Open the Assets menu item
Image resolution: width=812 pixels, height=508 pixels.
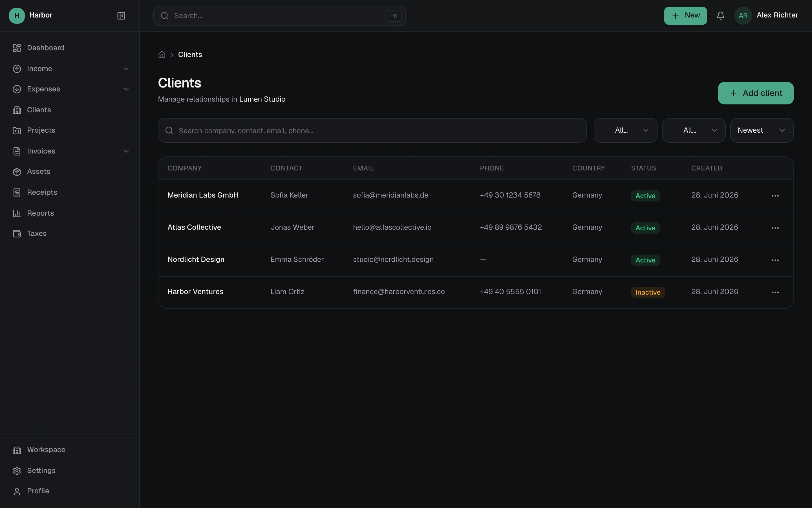(x=69, y=172)
